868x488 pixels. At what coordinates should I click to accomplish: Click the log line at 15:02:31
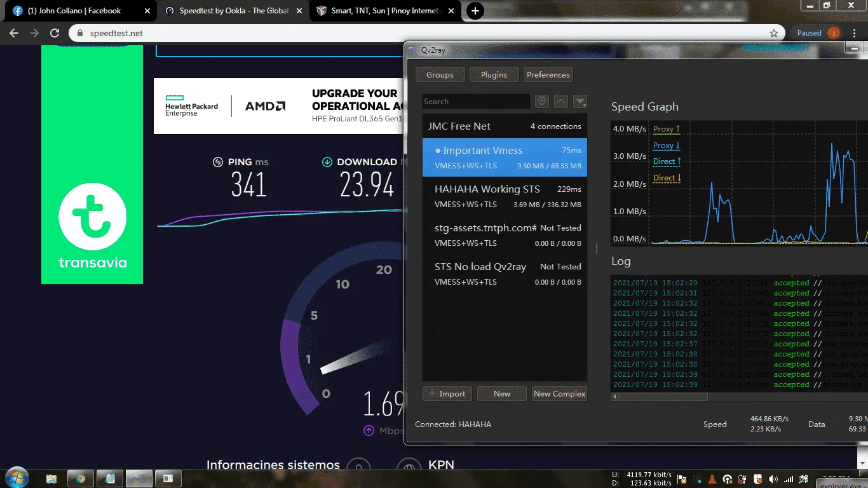tap(739, 293)
